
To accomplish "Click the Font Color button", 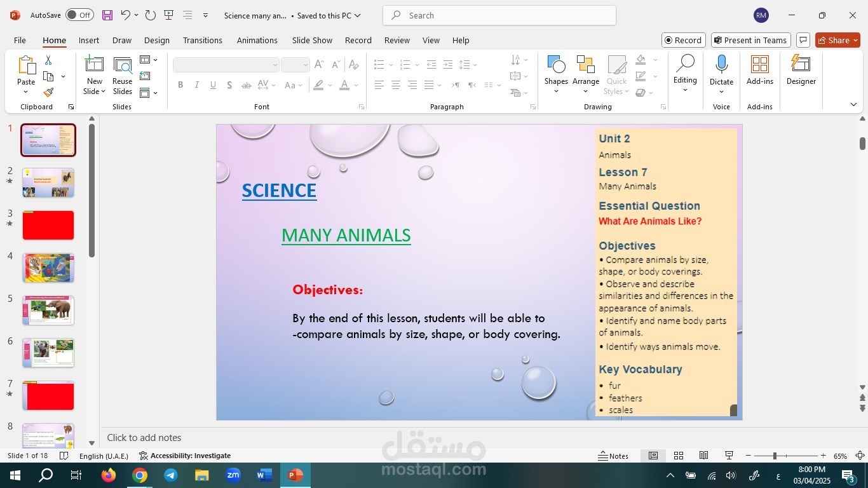I will pos(344,85).
